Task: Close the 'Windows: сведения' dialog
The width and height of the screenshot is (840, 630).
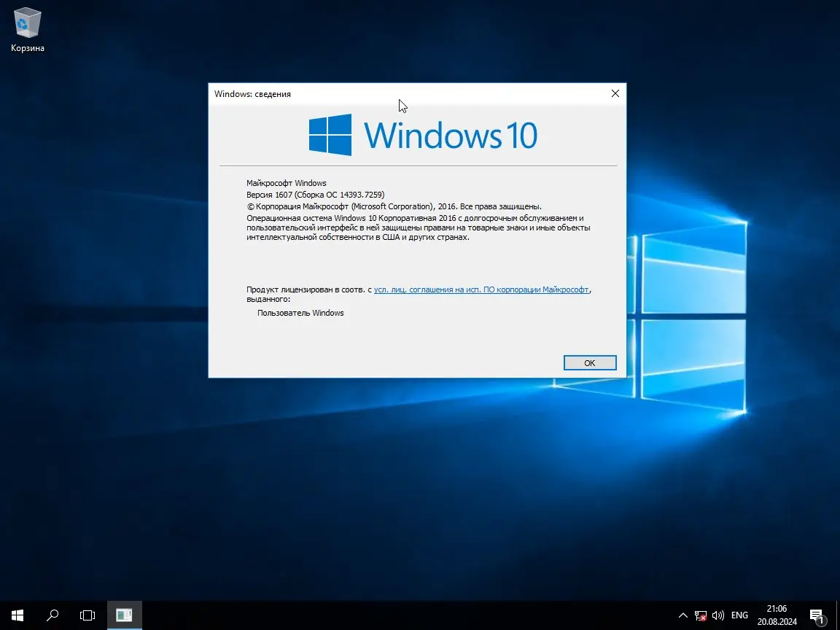Action: click(615, 93)
